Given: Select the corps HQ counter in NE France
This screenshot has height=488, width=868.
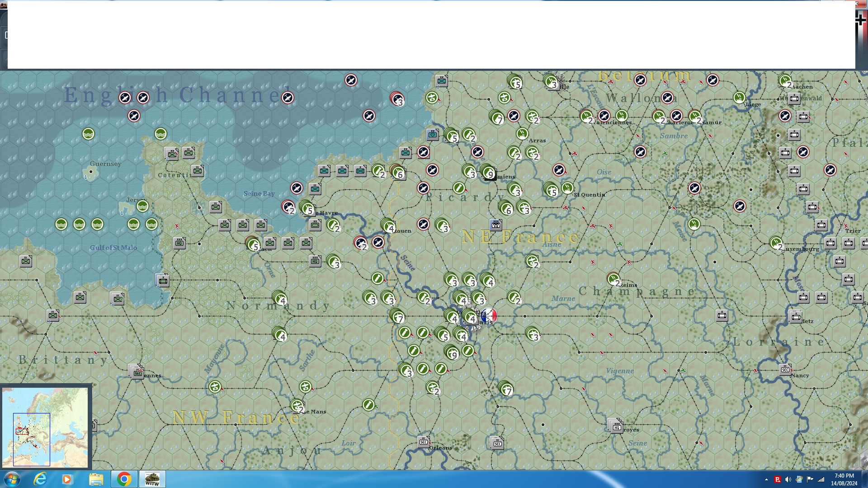Looking at the screenshot, I should [x=496, y=225].
